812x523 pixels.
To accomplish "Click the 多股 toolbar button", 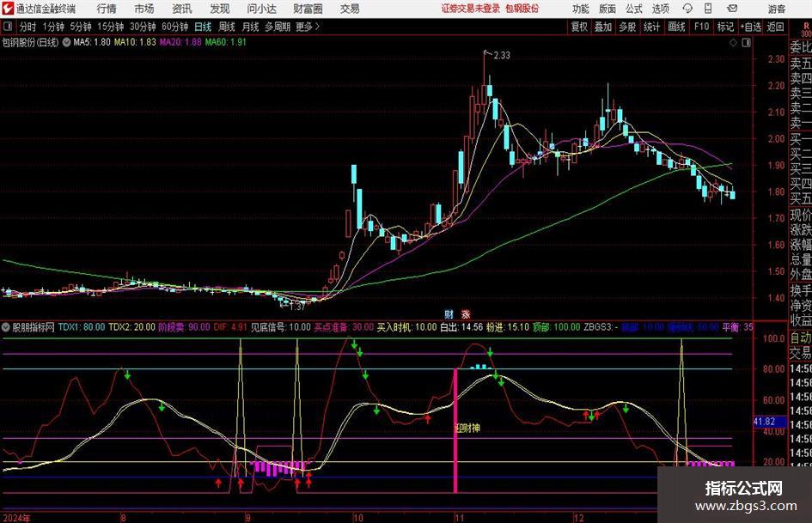I will pos(627,27).
